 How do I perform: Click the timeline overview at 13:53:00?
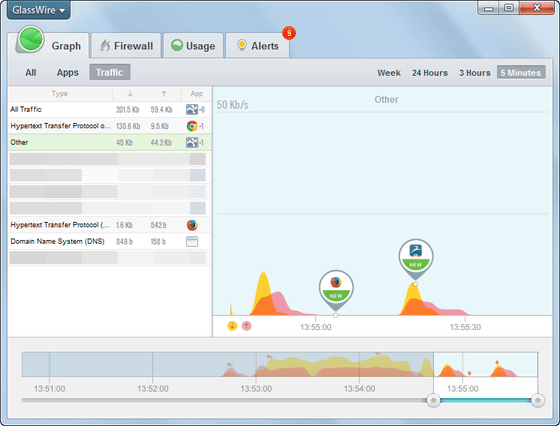pos(256,365)
